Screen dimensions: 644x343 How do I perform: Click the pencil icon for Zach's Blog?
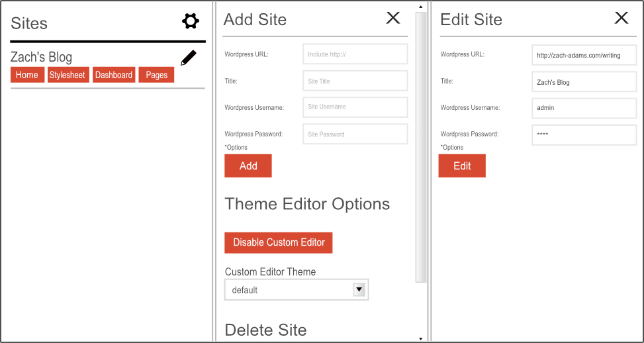pos(189,58)
